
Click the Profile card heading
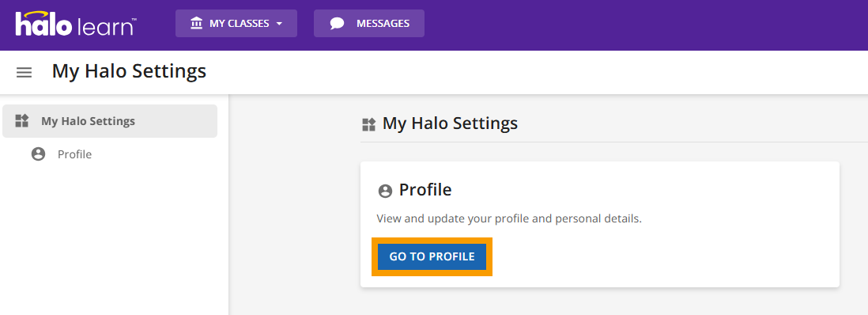pos(425,190)
